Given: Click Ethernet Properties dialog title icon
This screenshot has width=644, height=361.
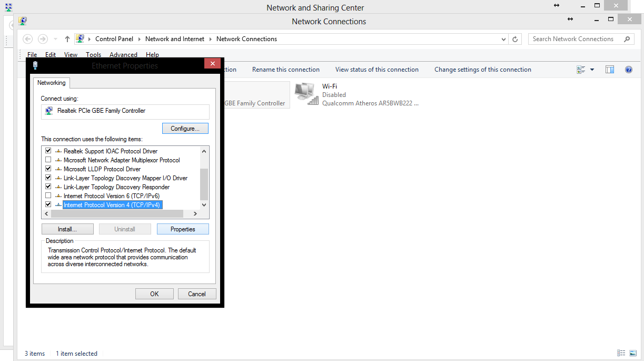Looking at the screenshot, I should (x=35, y=65).
